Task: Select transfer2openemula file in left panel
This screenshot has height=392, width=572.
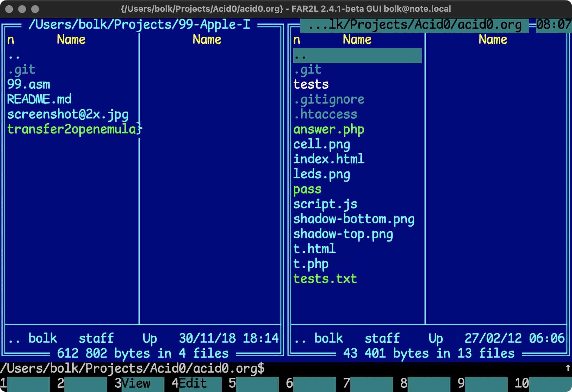Action: point(75,129)
